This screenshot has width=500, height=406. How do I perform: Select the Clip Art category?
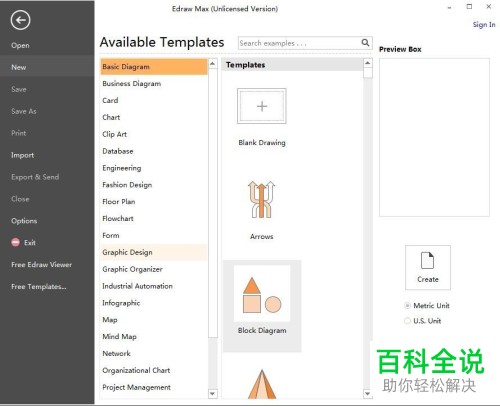[154, 134]
